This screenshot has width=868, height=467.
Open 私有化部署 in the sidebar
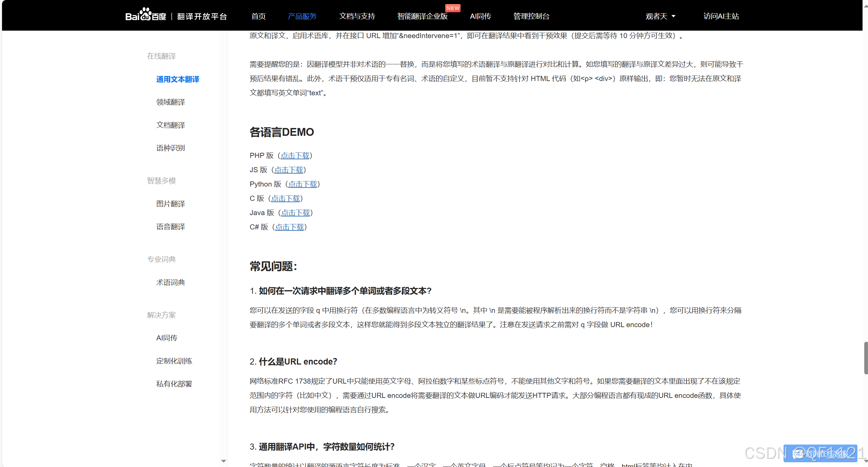174,384
